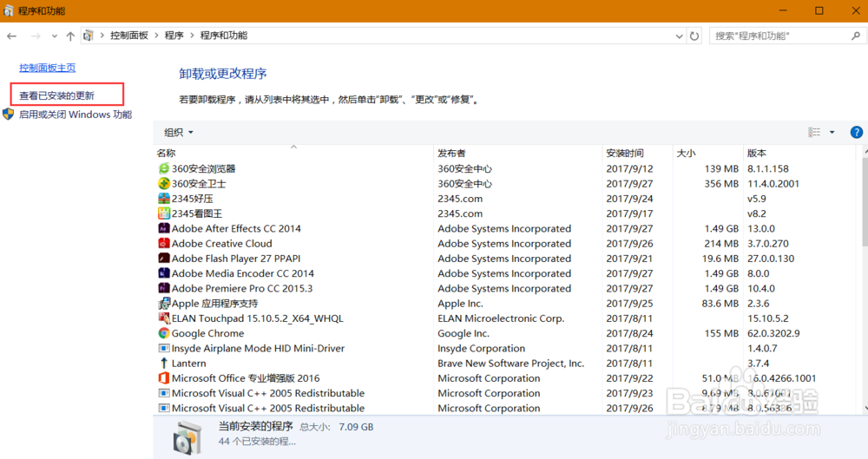Select the Adobe Flash Player 27 PPAPI icon
Screen dimensions: 868x459
tap(164, 258)
